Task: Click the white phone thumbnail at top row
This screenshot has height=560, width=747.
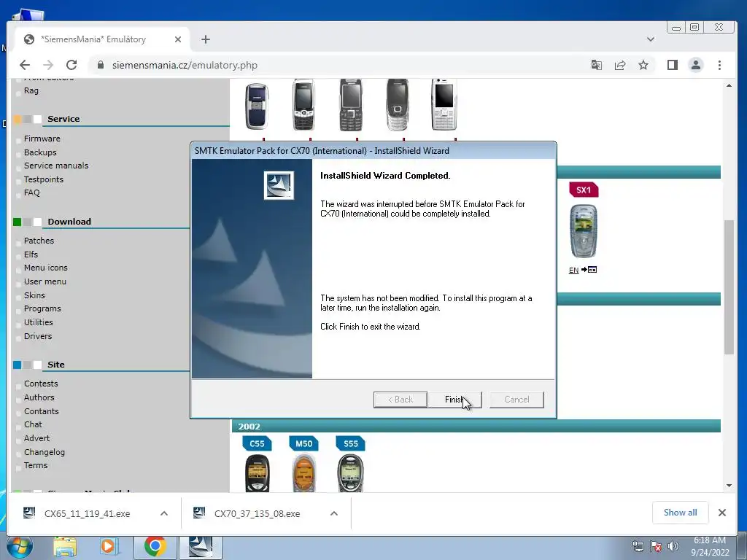Action: 444,104
